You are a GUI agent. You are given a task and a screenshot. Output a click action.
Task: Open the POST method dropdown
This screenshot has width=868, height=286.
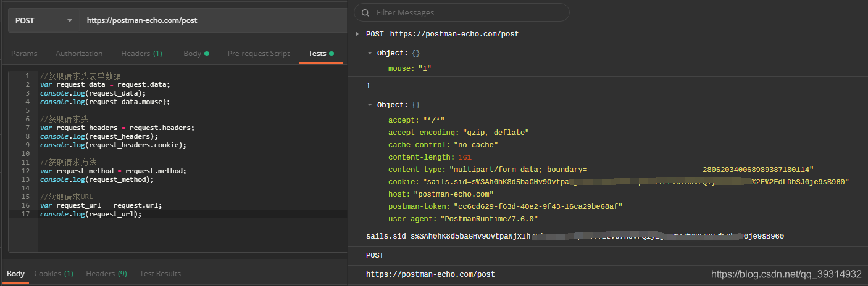(x=43, y=20)
